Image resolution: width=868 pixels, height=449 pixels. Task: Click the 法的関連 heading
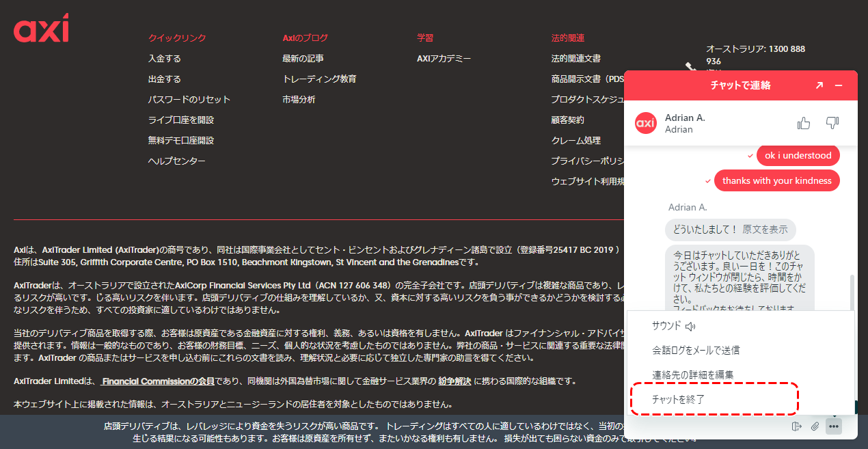pos(568,38)
